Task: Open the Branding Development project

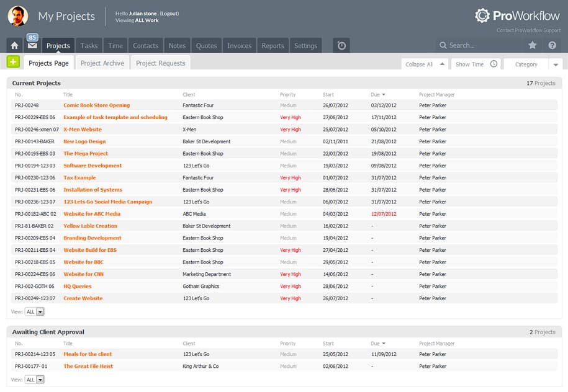Action: 92,238
